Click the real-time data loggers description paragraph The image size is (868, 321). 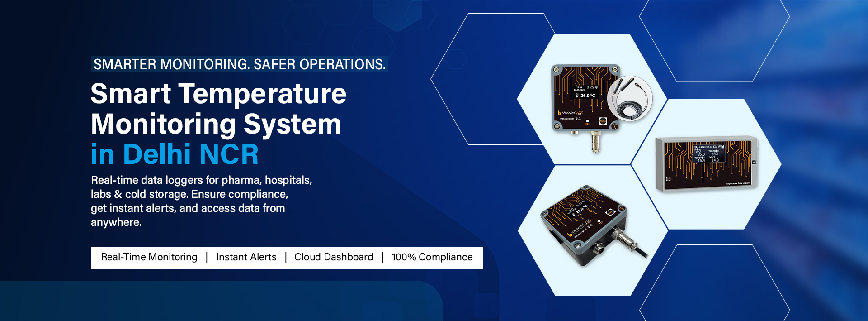pos(201,201)
